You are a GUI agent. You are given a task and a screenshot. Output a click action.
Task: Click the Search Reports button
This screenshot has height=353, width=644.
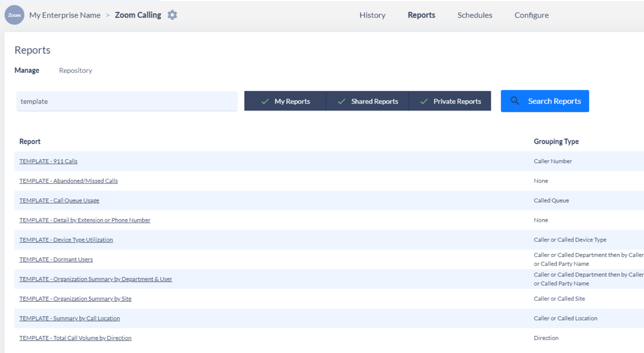tap(545, 101)
